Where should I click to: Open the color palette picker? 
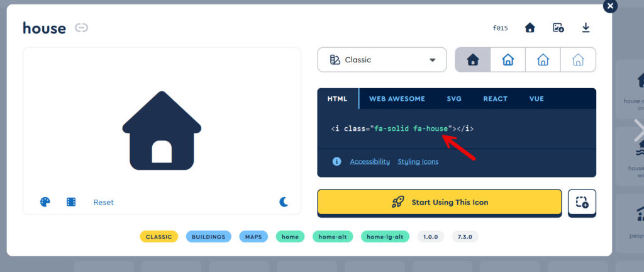coord(45,201)
